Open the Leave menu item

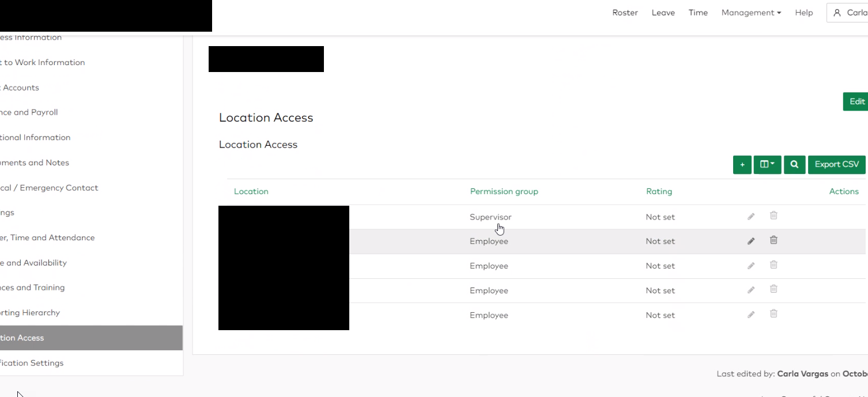(x=663, y=13)
